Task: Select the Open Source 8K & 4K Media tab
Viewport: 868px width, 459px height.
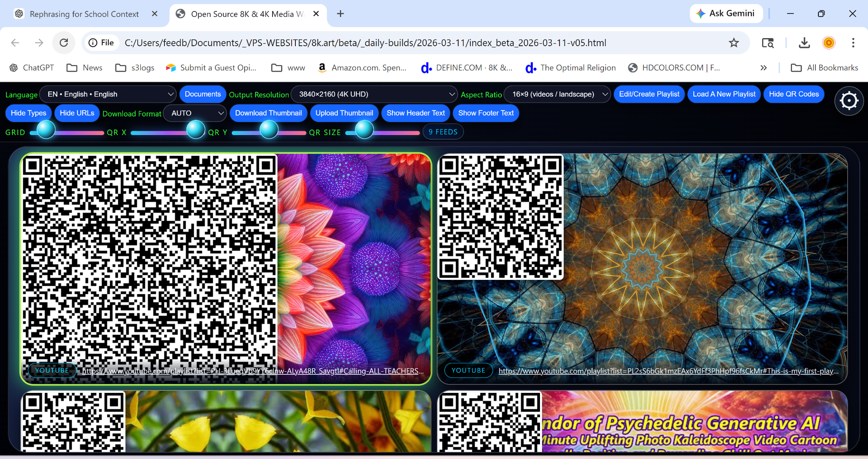Action: coord(248,14)
